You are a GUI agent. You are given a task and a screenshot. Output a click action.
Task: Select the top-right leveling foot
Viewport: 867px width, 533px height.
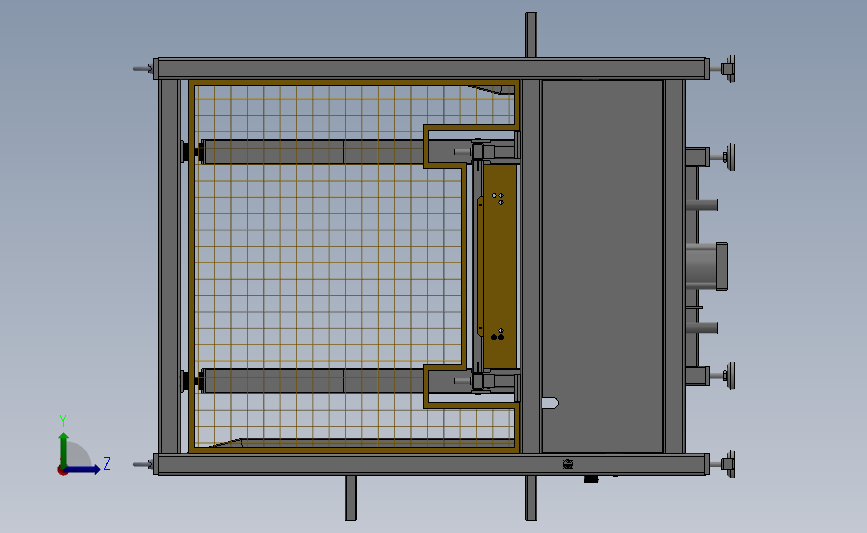coord(727,69)
